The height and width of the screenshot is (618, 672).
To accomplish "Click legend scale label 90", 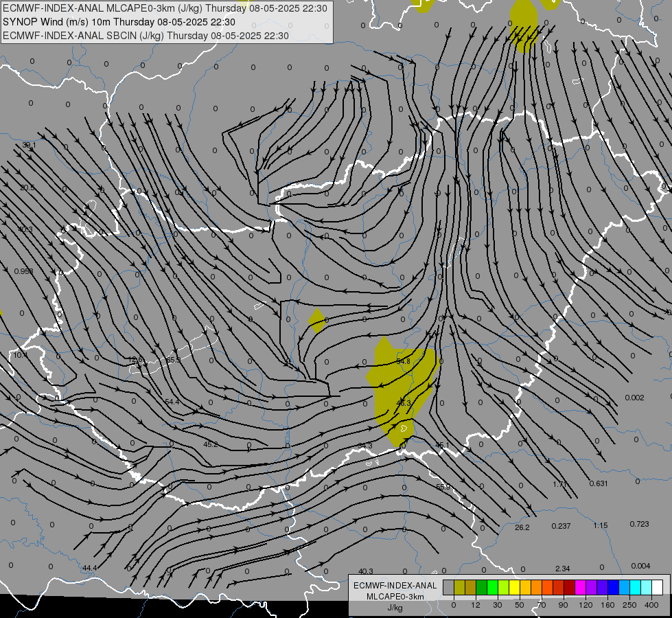I will pos(563,605).
